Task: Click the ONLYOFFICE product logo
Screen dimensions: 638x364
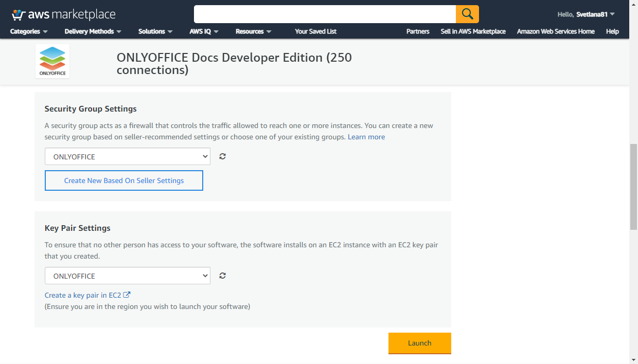Action: click(x=52, y=60)
